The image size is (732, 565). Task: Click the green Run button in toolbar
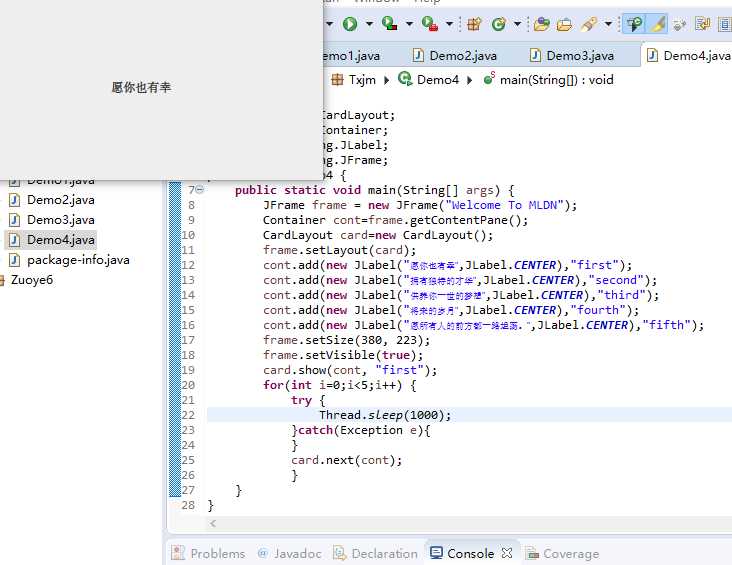(350, 23)
